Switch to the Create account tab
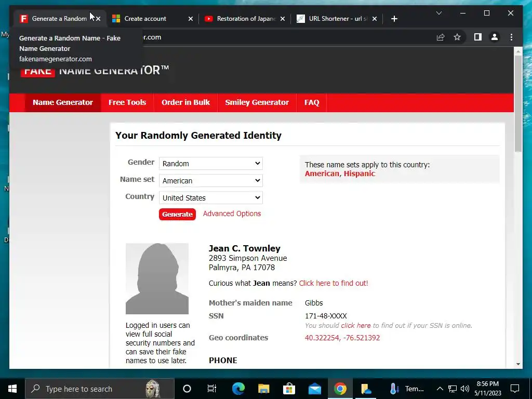The width and height of the screenshot is (532, 399). point(145,19)
